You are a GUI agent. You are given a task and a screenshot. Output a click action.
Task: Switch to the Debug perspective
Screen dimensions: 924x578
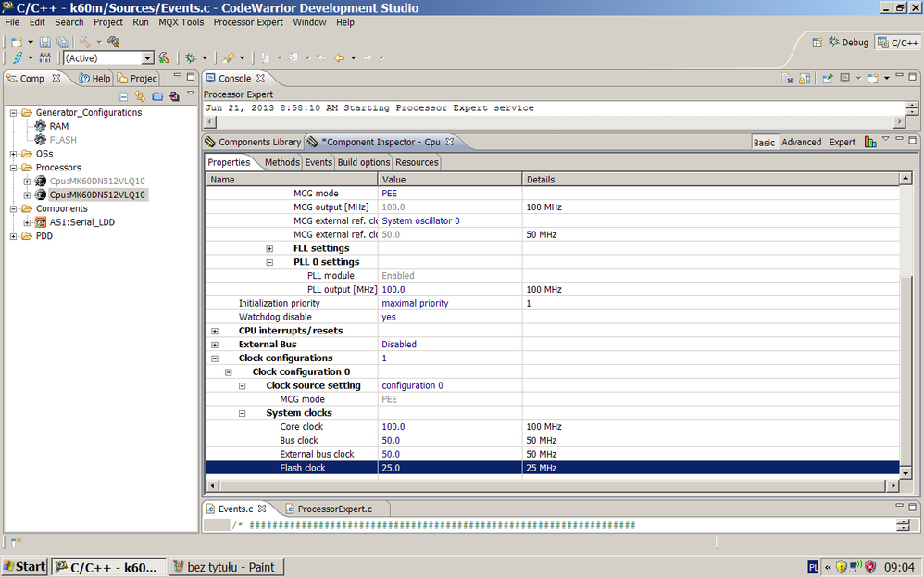(849, 43)
